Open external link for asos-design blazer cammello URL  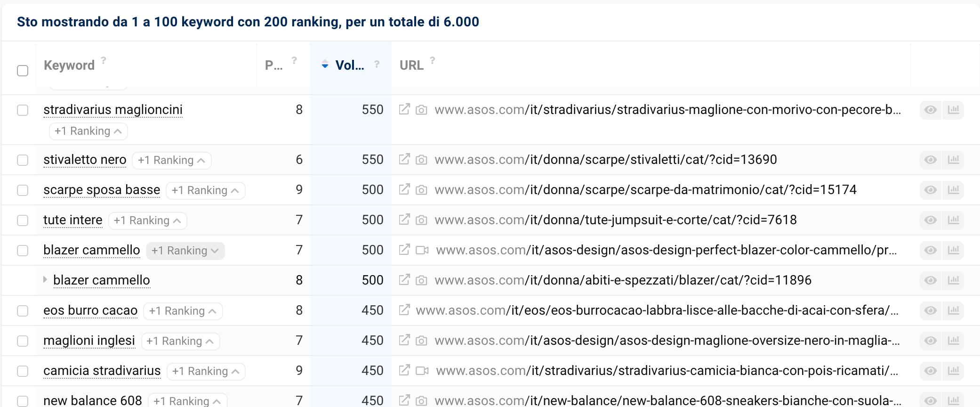tap(404, 250)
